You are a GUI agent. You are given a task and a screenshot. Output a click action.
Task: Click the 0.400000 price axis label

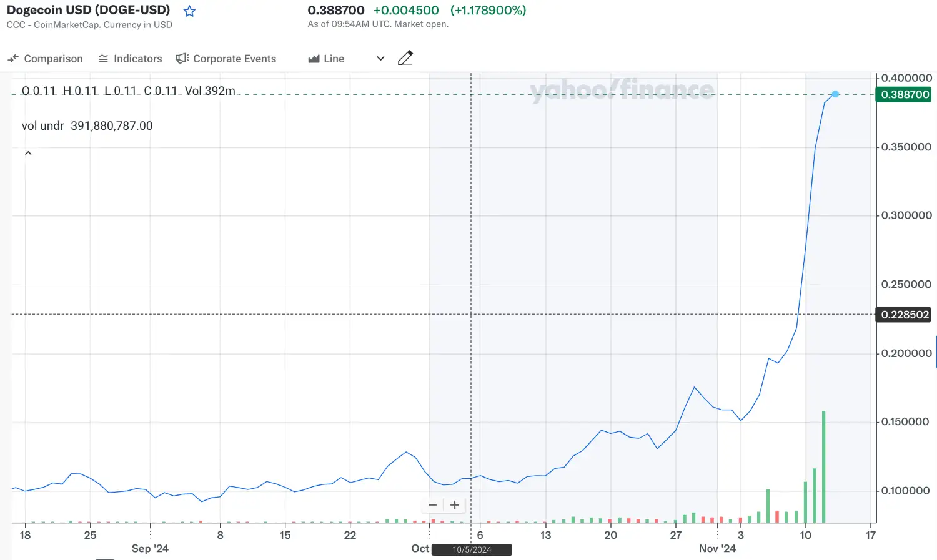(x=906, y=78)
